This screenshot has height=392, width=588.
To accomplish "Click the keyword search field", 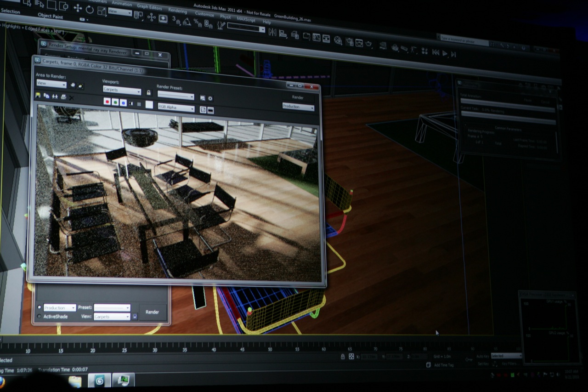I will [464, 41].
